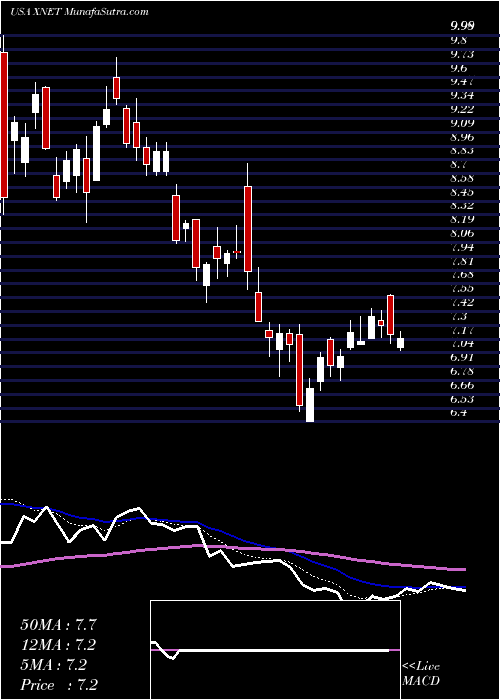This screenshot has height=700, width=500.
Task: Click the 9.73 price axis label
Action: tap(462, 54)
